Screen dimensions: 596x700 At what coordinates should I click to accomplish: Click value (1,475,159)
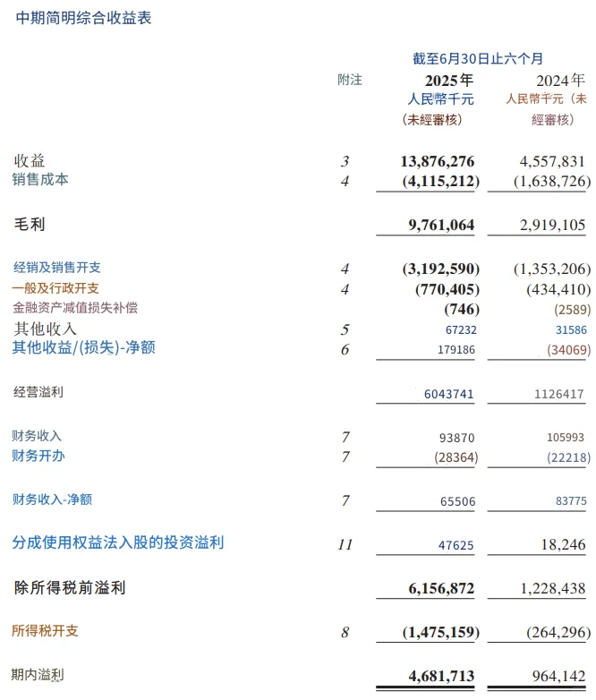pyautogui.click(x=440, y=633)
